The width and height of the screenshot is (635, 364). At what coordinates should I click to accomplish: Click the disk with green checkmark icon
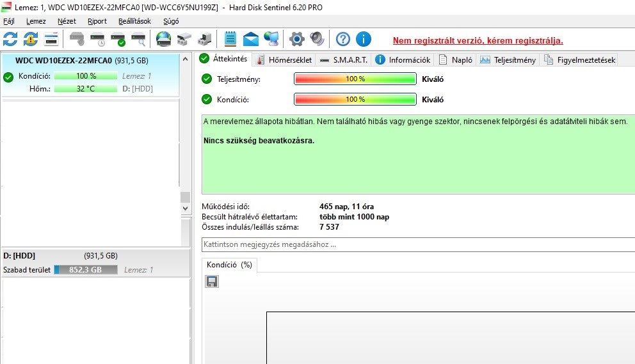click(x=118, y=39)
